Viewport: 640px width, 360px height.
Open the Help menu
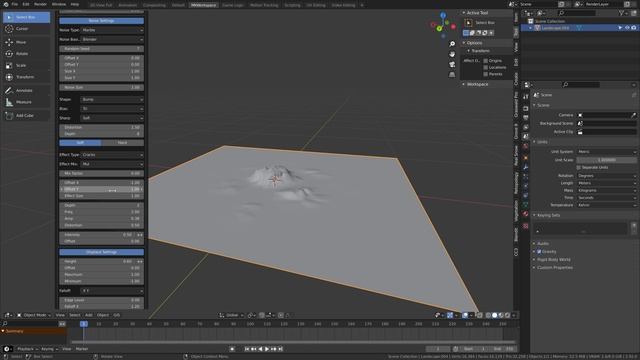click(x=75, y=4)
